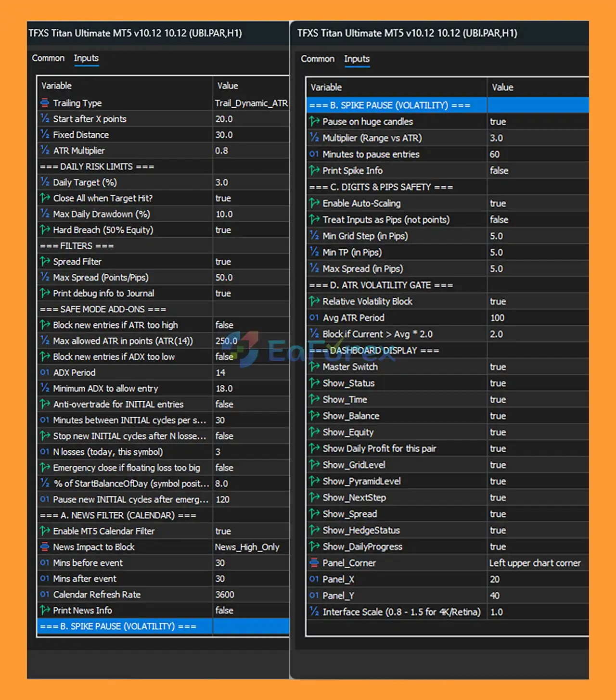Click the icon beside Start after X points
The image size is (616, 700).
click(45, 119)
